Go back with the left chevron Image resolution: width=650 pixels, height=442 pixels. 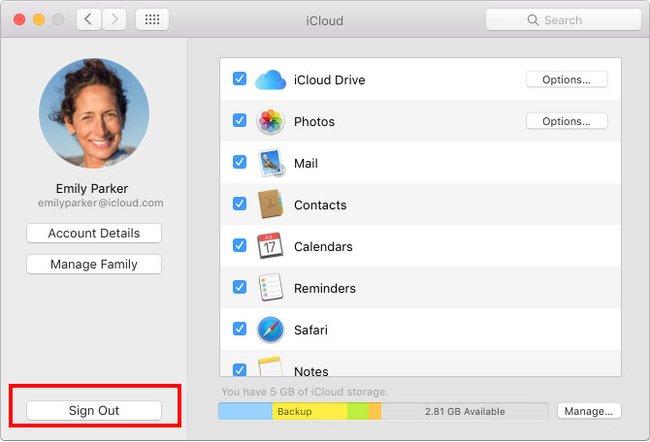(88, 19)
